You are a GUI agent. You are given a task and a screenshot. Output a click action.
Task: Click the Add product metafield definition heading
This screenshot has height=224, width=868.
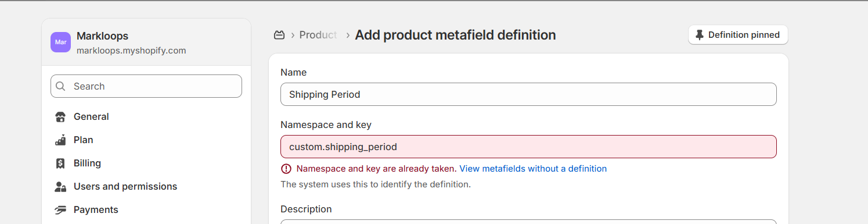[x=455, y=35]
